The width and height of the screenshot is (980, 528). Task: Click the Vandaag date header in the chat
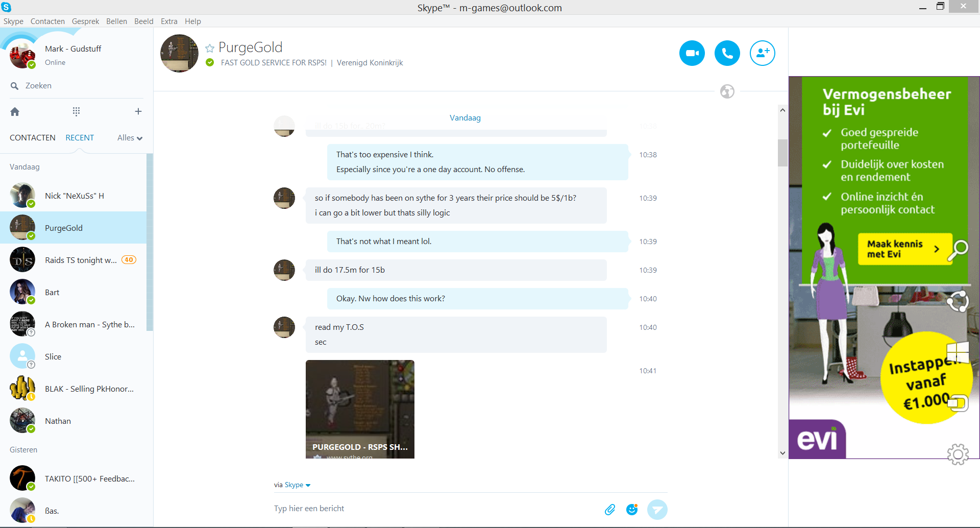[x=465, y=118]
